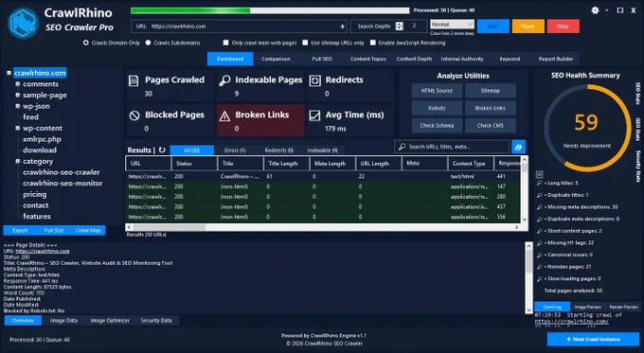This screenshot has height=353, width=644.
Task: Open the https://crawlrhino.com page details link
Action: pyautogui.click(x=43, y=251)
